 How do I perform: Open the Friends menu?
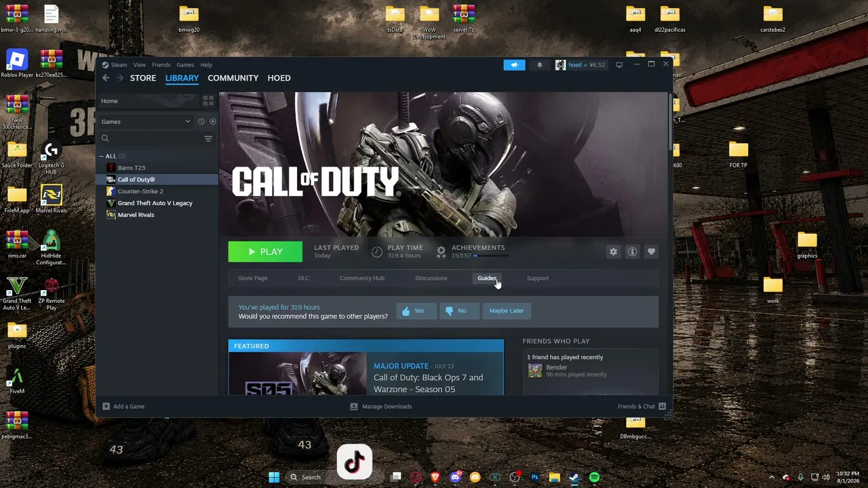[161, 65]
